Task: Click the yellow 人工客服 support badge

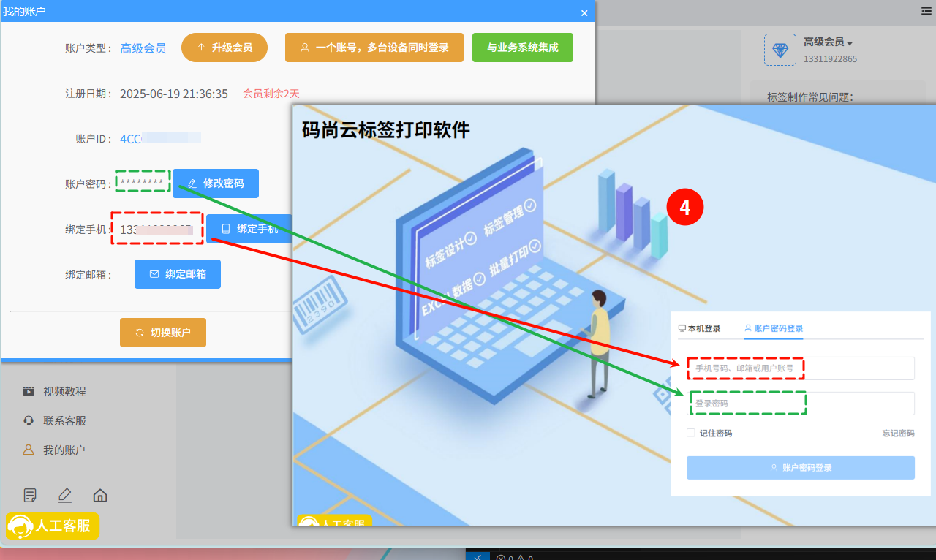Action: click(53, 526)
